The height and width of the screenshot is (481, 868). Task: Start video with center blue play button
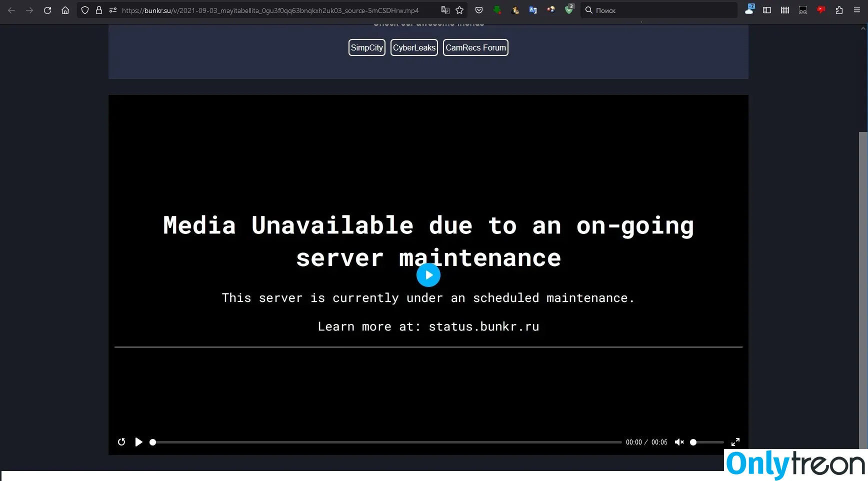point(428,275)
